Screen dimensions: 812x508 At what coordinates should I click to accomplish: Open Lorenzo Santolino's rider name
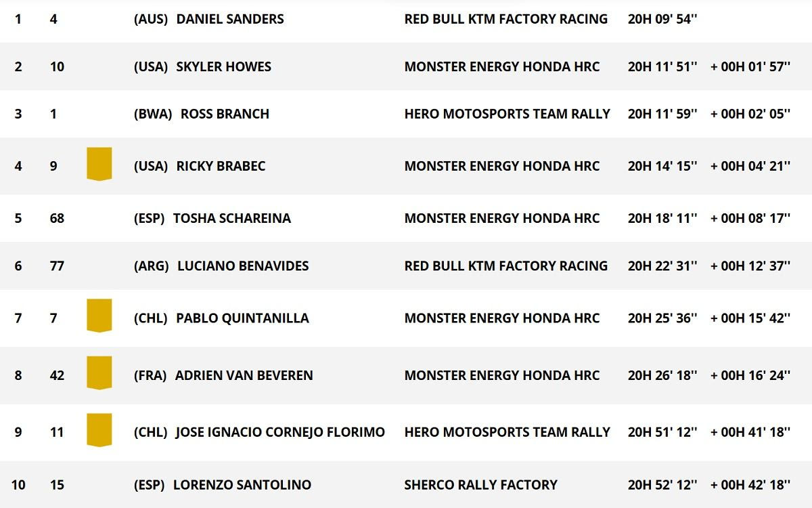click(x=242, y=485)
